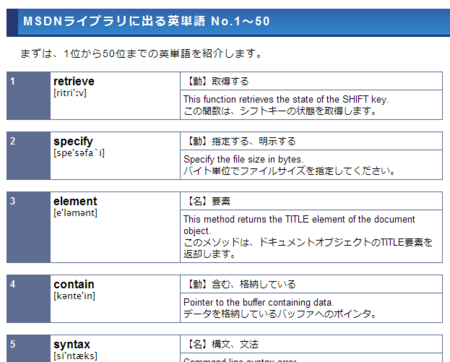Click the heading 'MSDNライブラリに出る英単語 No.1～50'

[146, 21]
